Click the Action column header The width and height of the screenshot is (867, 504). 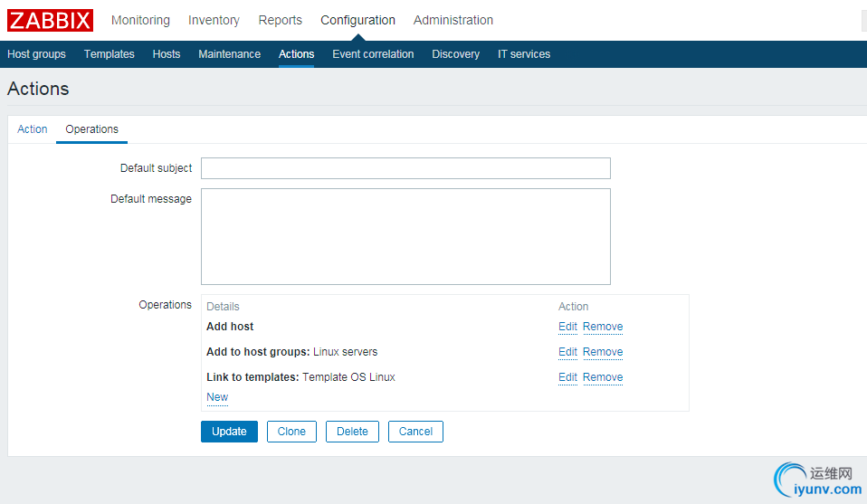(x=574, y=307)
